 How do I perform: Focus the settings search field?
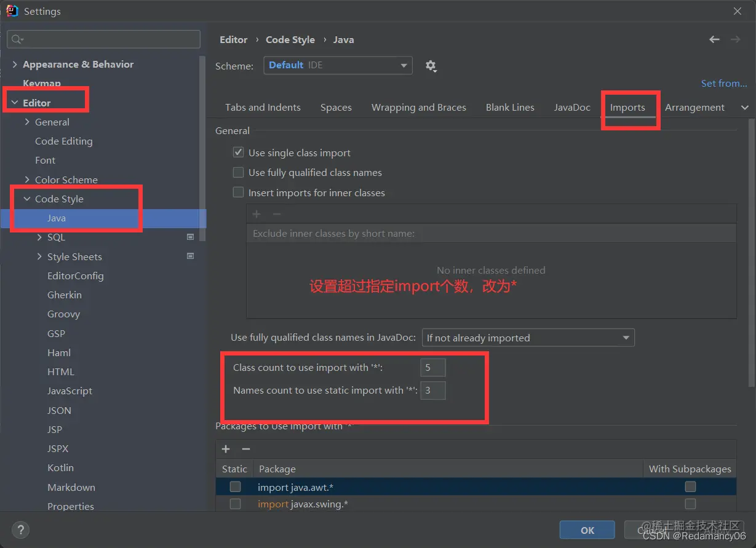(103, 39)
